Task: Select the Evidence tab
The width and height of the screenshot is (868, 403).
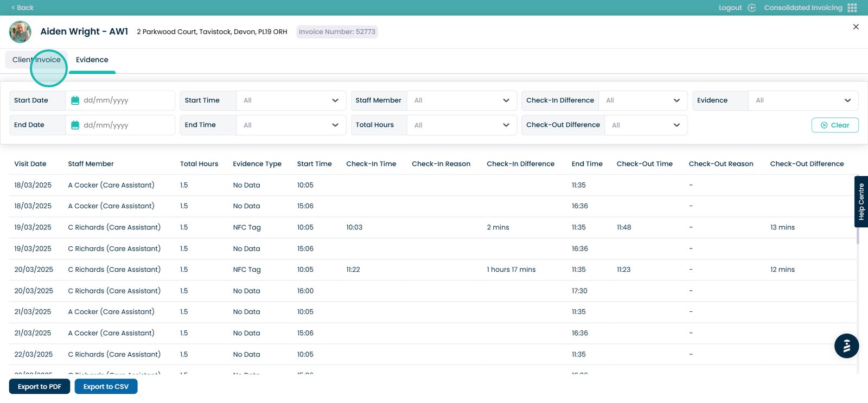Action: [92, 60]
